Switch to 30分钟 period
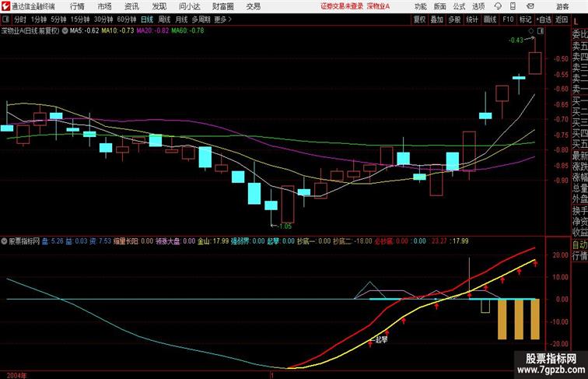 [103, 19]
